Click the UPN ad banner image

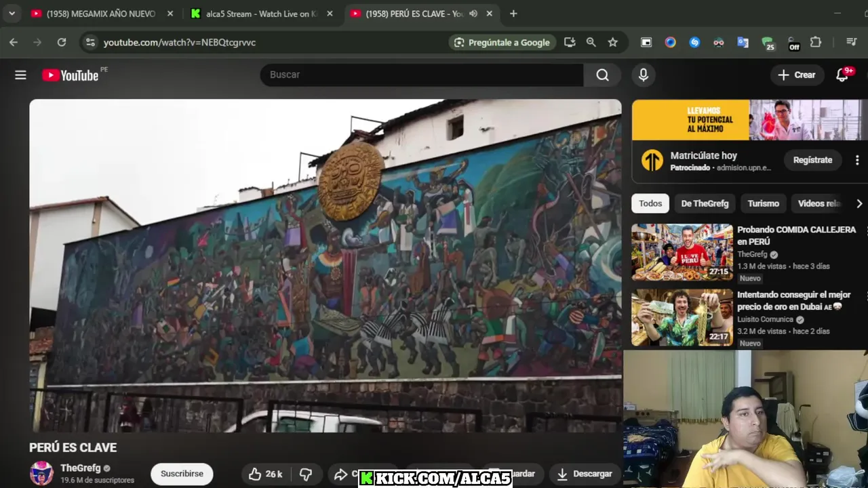point(749,120)
